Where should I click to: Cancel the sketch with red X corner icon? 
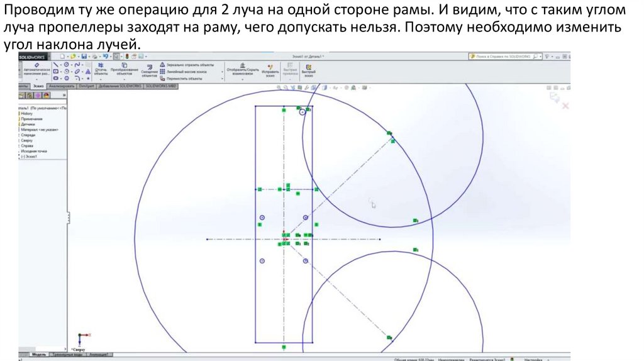pos(565,106)
